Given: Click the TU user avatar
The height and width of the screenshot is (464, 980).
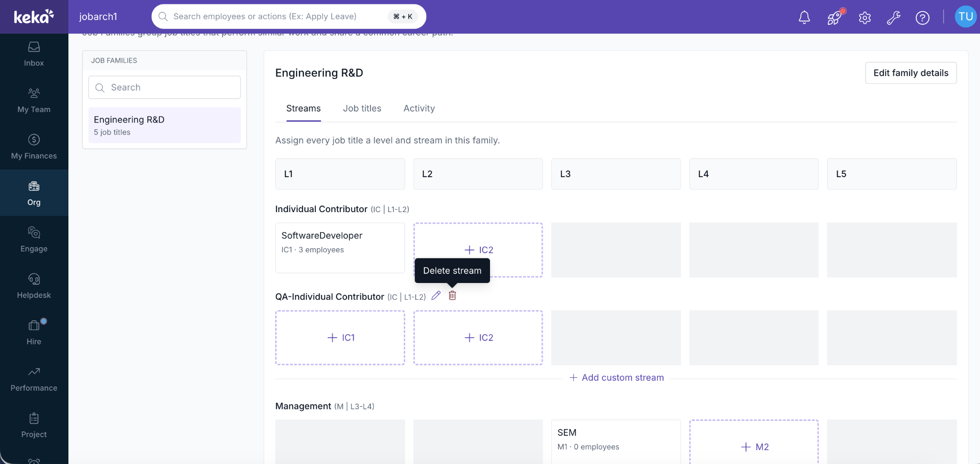Looking at the screenshot, I should 966,17.
